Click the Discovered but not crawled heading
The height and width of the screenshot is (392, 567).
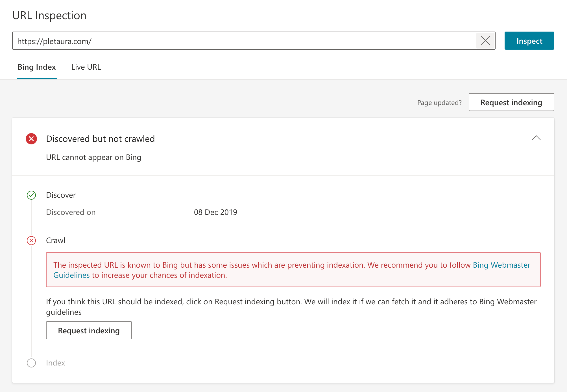pyautogui.click(x=100, y=139)
